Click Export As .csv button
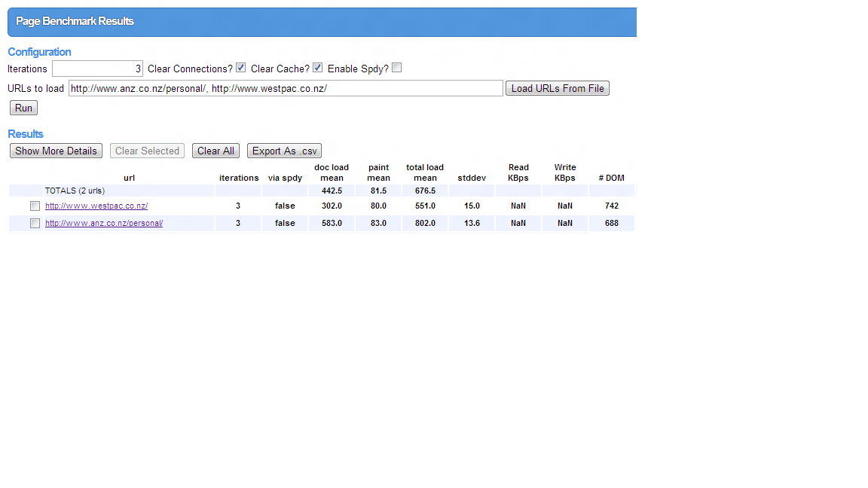Screen dimensions: 868x488 click(x=285, y=151)
